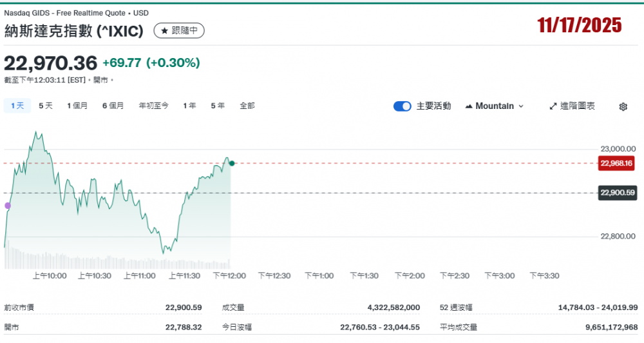The width and height of the screenshot is (644, 343).
Task: Toggle the 主要活動 switch off
Action: click(x=402, y=106)
